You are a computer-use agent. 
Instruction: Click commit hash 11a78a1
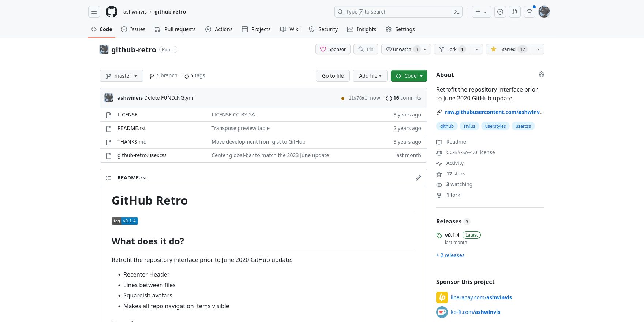357,98
